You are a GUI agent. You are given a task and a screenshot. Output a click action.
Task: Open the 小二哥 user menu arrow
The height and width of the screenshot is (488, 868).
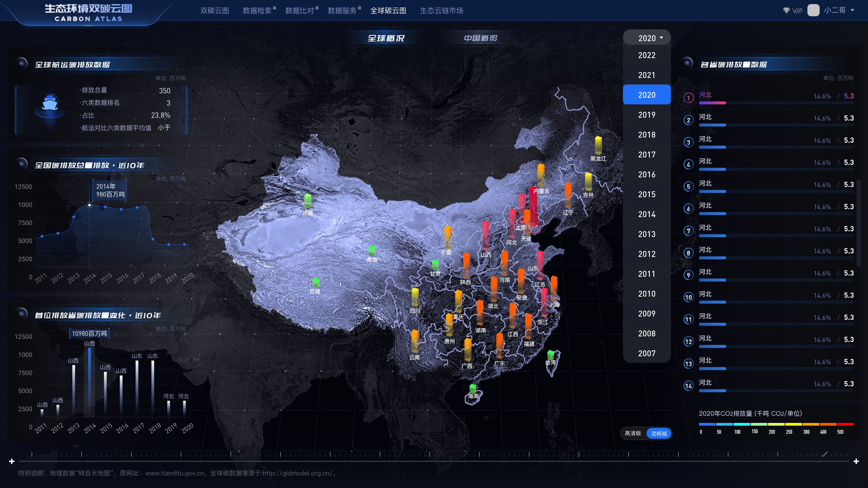click(x=852, y=10)
